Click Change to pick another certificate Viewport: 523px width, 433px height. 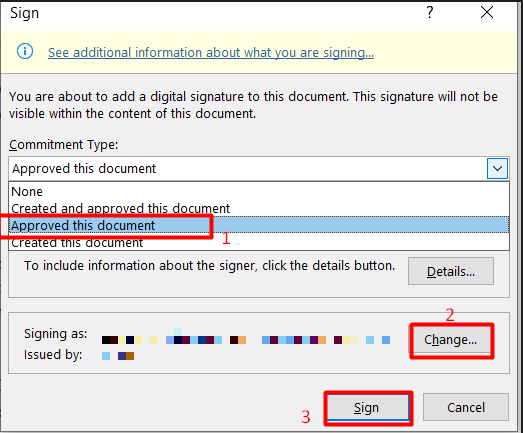coord(451,340)
